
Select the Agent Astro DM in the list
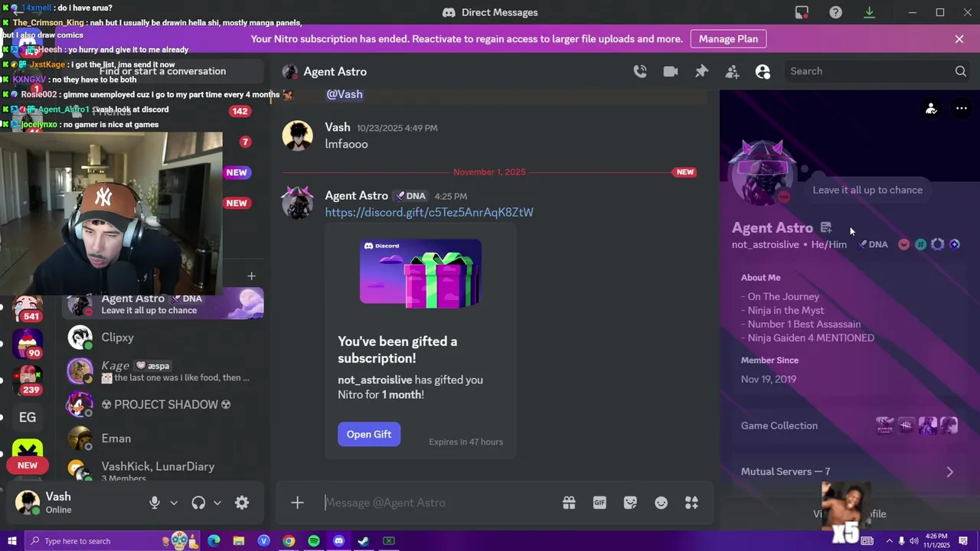pos(163,304)
